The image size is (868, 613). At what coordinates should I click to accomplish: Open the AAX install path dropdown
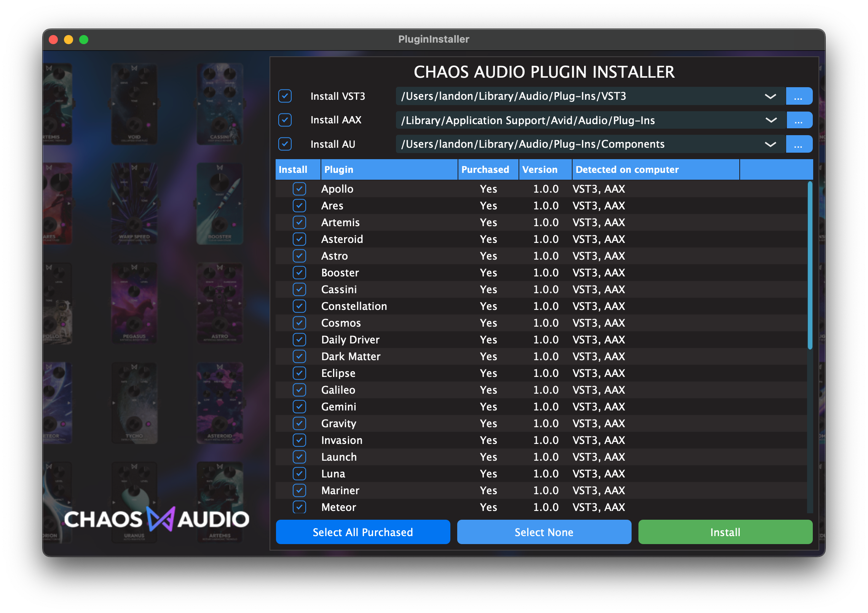[770, 120]
